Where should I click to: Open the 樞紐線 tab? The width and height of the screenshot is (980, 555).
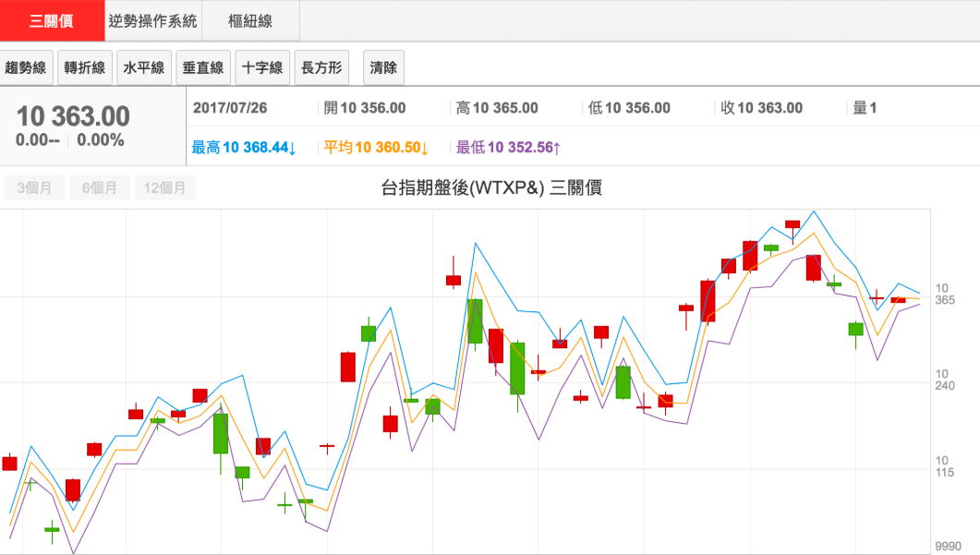(250, 20)
